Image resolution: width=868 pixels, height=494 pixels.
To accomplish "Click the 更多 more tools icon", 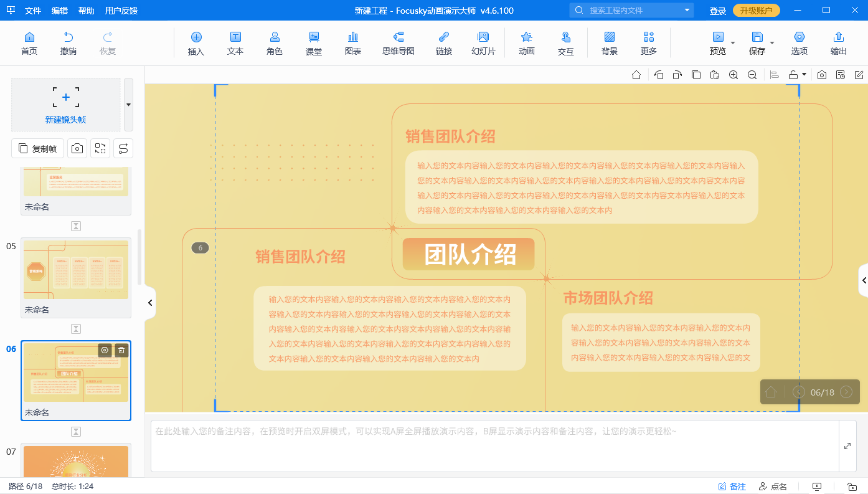I will (649, 43).
